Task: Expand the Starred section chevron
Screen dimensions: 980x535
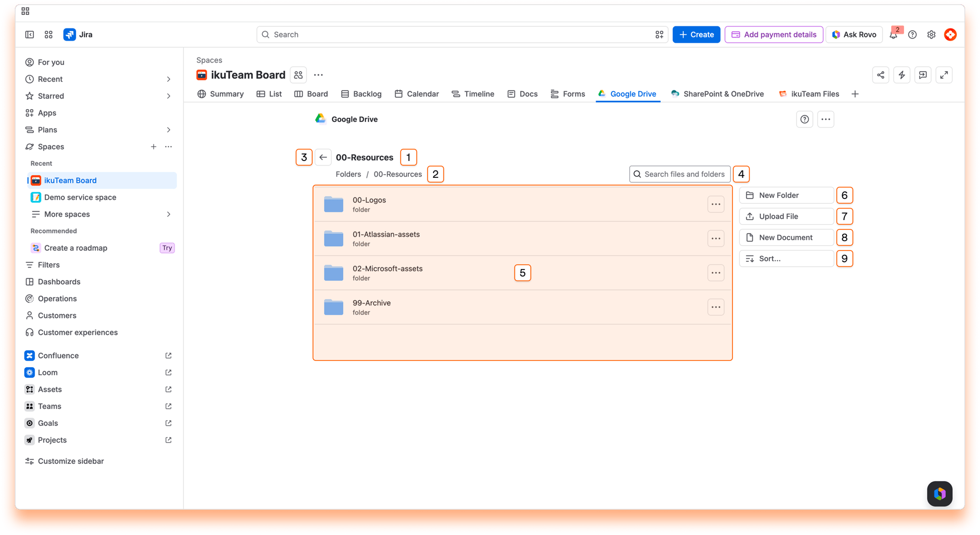Action: pyautogui.click(x=168, y=96)
